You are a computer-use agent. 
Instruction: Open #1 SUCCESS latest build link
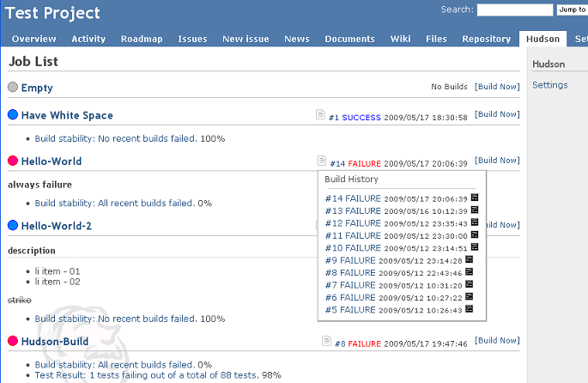point(355,118)
